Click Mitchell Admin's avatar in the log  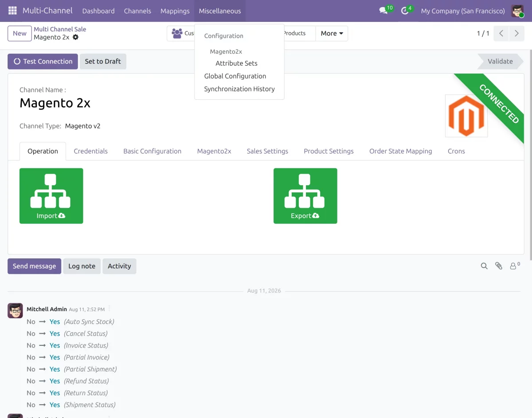pos(15,311)
